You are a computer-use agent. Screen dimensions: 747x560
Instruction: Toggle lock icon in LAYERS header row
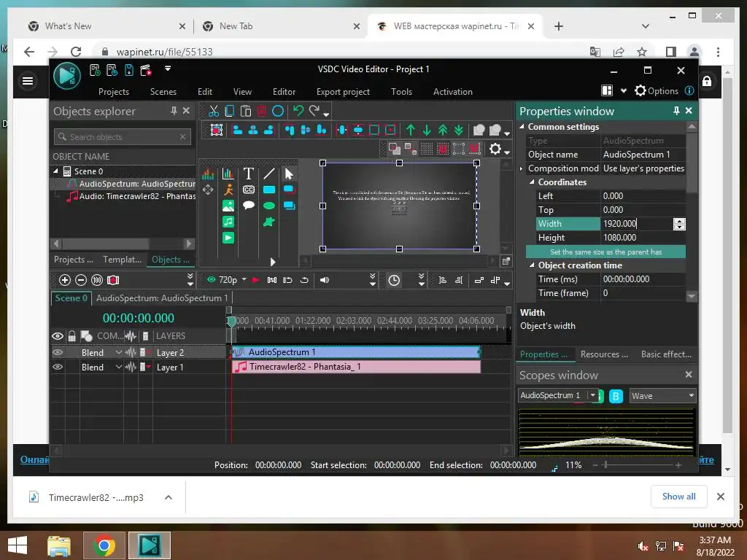point(71,336)
